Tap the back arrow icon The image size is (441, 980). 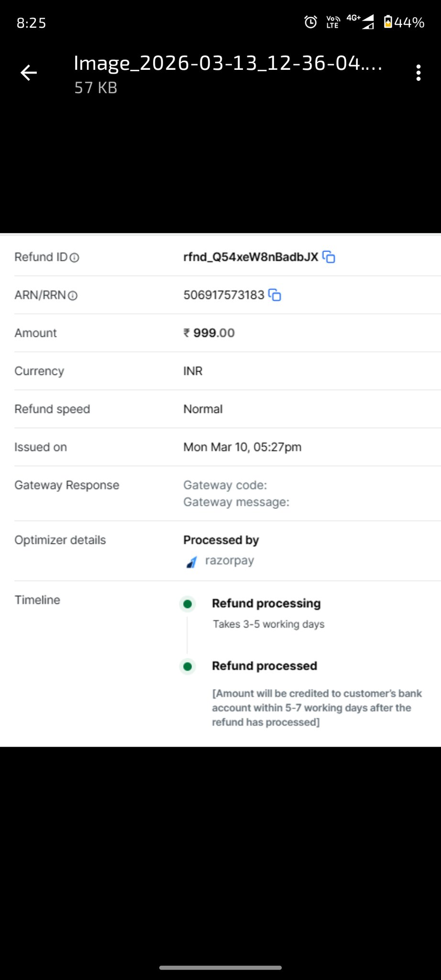point(29,73)
